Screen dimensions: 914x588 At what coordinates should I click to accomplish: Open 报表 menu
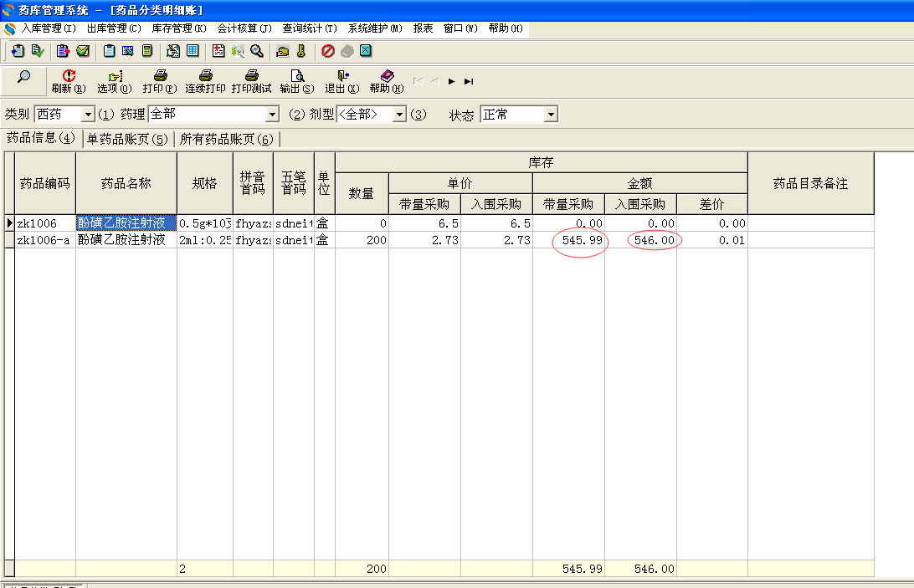pyautogui.click(x=424, y=28)
